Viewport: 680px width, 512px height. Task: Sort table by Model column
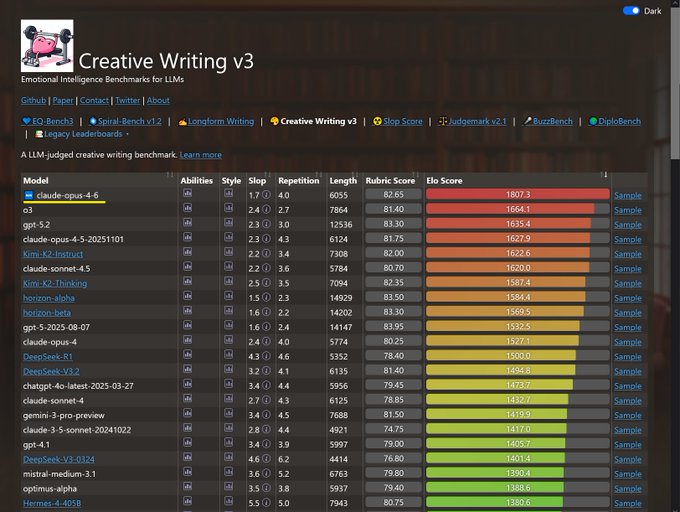click(x=99, y=180)
